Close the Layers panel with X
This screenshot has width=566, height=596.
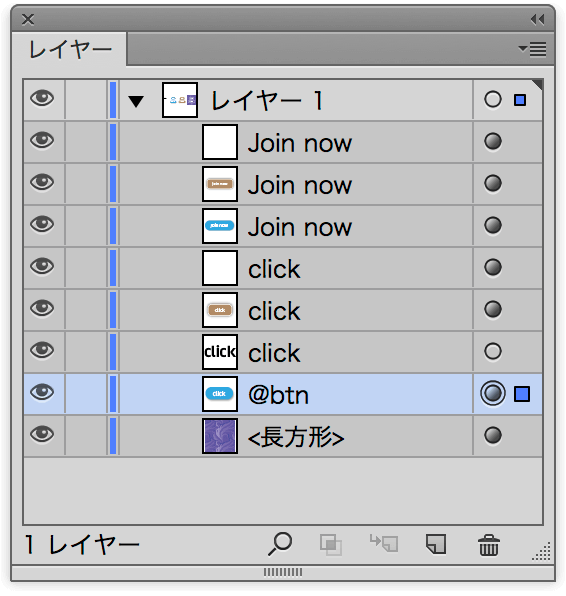(28, 19)
